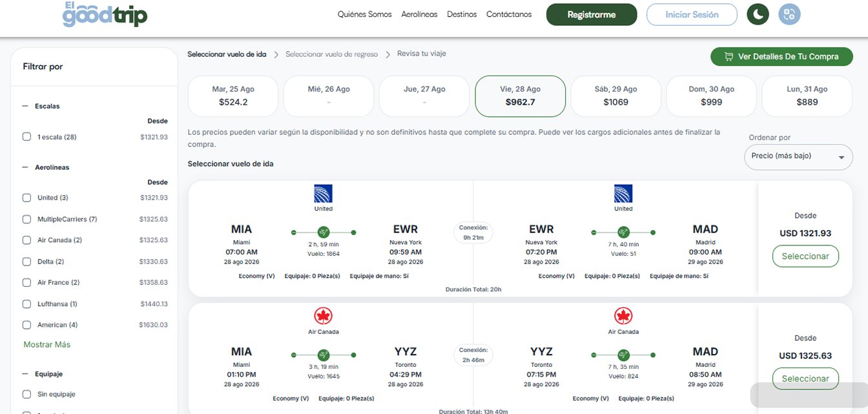
Task: Click chevron after Seleccionar vuelo de regreso breadcrumb
Action: pyautogui.click(x=388, y=54)
